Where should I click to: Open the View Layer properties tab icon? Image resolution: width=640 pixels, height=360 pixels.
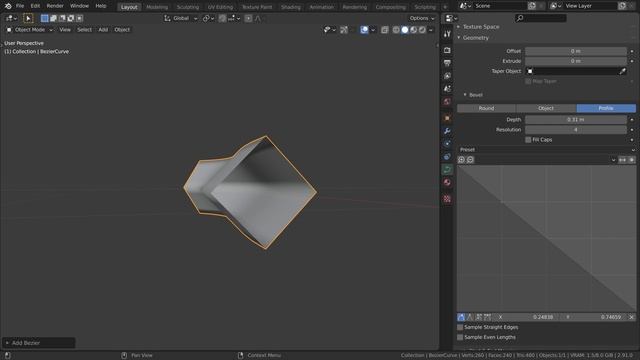(x=447, y=76)
